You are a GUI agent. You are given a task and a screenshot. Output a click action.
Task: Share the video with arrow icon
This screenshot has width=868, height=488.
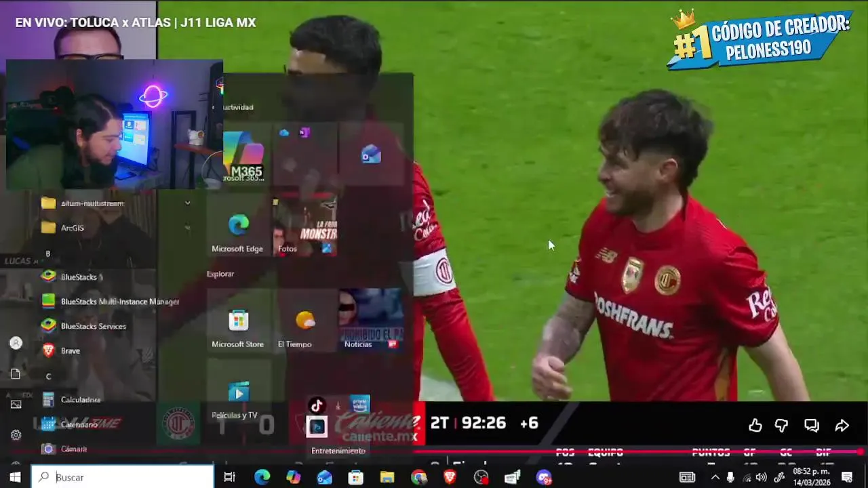tap(842, 425)
